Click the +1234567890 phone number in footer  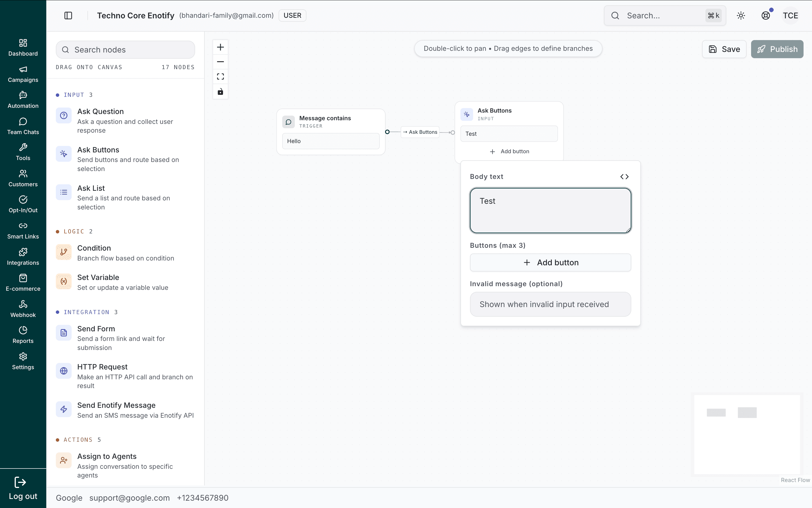click(x=203, y=498)
